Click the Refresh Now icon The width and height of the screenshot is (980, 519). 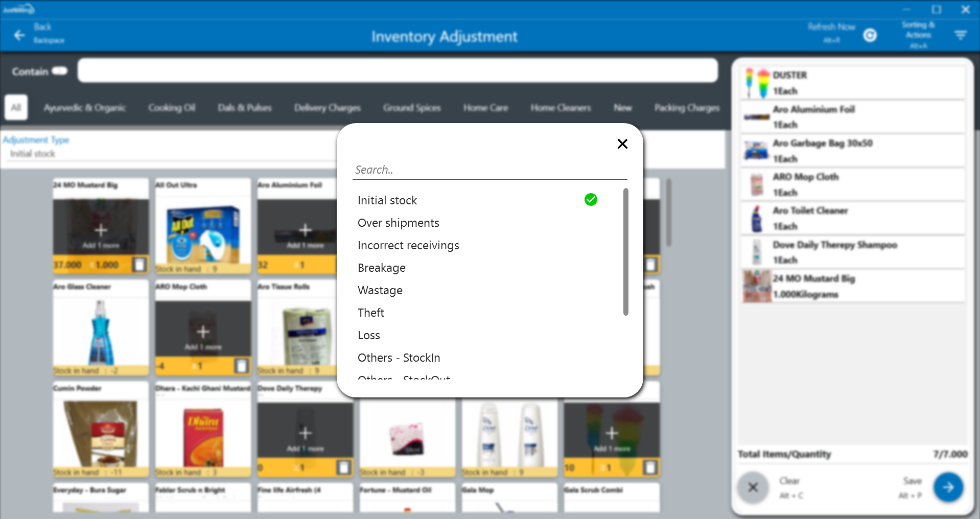[x=870, y=35]
